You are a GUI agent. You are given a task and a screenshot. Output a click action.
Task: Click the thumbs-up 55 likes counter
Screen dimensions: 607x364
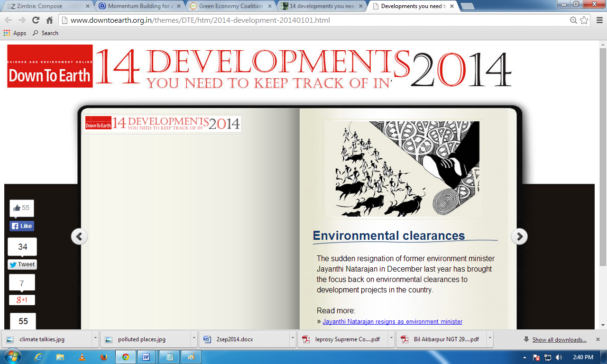click(x=22, y=208)
